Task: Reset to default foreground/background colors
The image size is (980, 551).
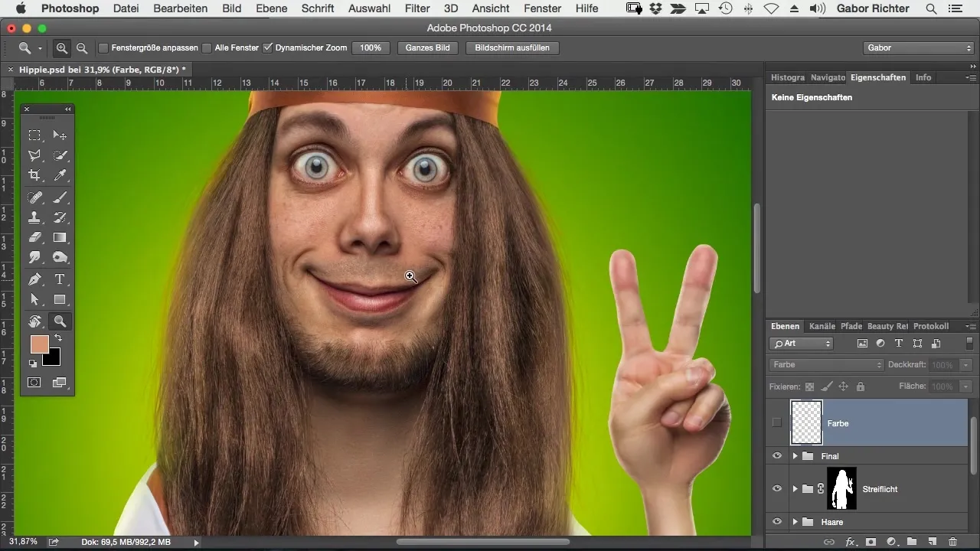Action: 33,364
